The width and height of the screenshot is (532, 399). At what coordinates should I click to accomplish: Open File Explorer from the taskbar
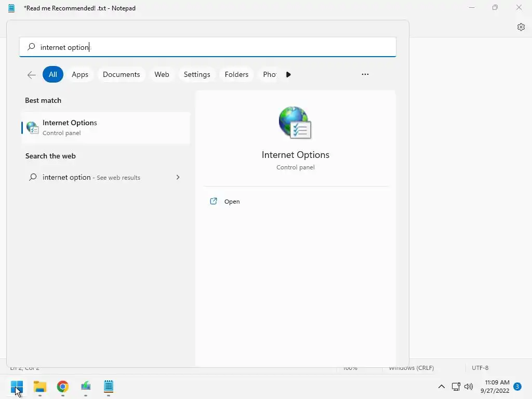click(39, 387)
